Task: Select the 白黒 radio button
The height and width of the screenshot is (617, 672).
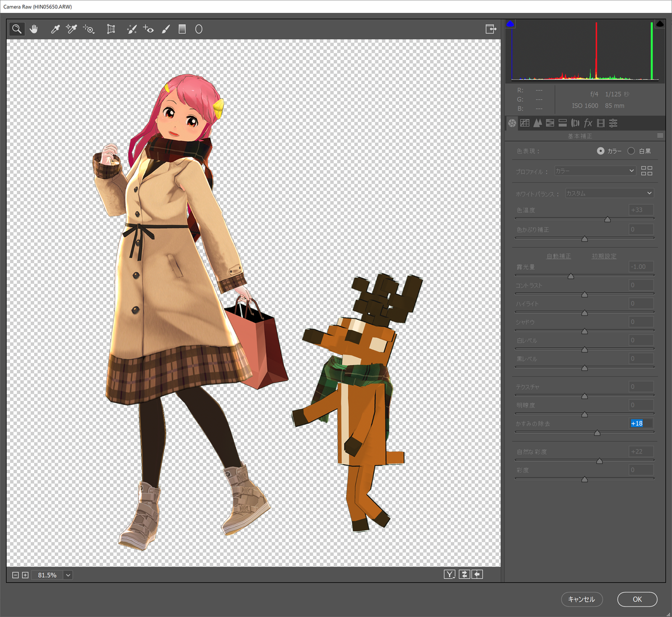Action: point(631,151)
